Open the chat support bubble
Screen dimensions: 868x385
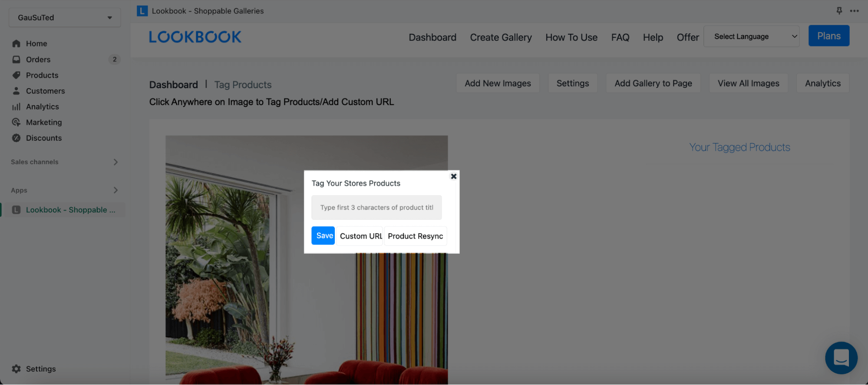pos(841,358)
